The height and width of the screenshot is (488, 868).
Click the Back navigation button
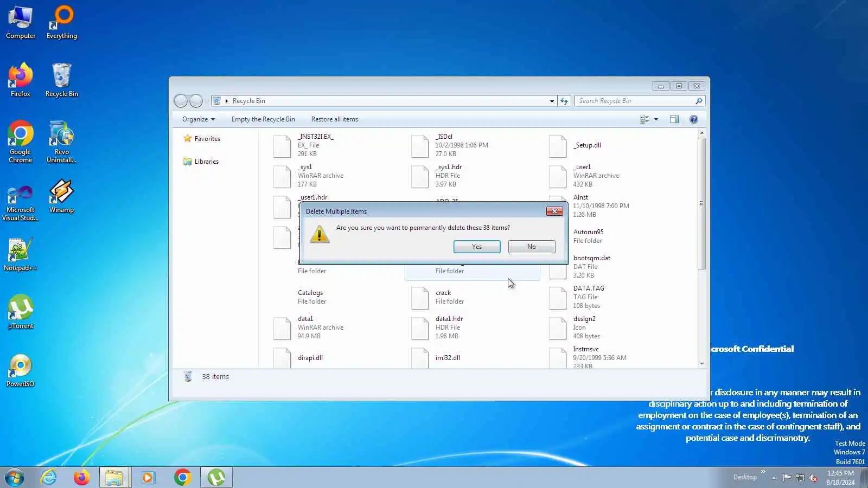(181, 101)
